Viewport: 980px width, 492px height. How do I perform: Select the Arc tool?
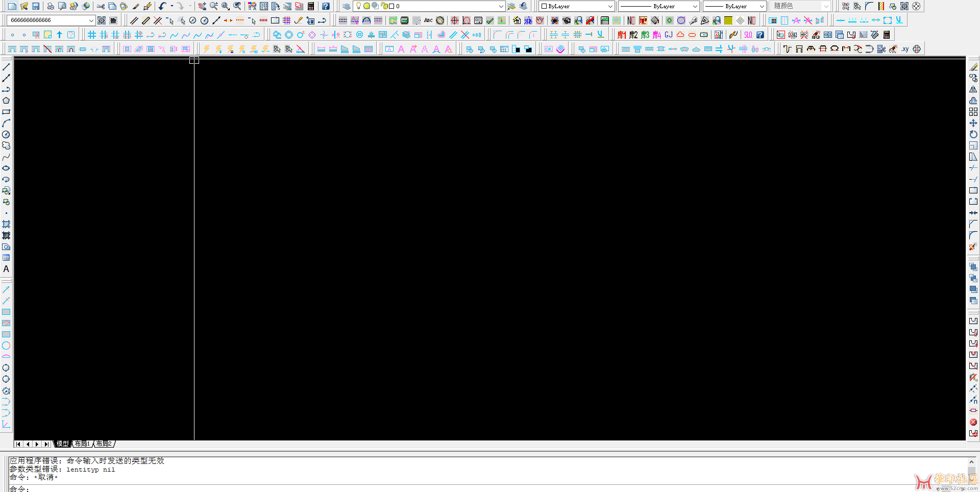point(6,123)
